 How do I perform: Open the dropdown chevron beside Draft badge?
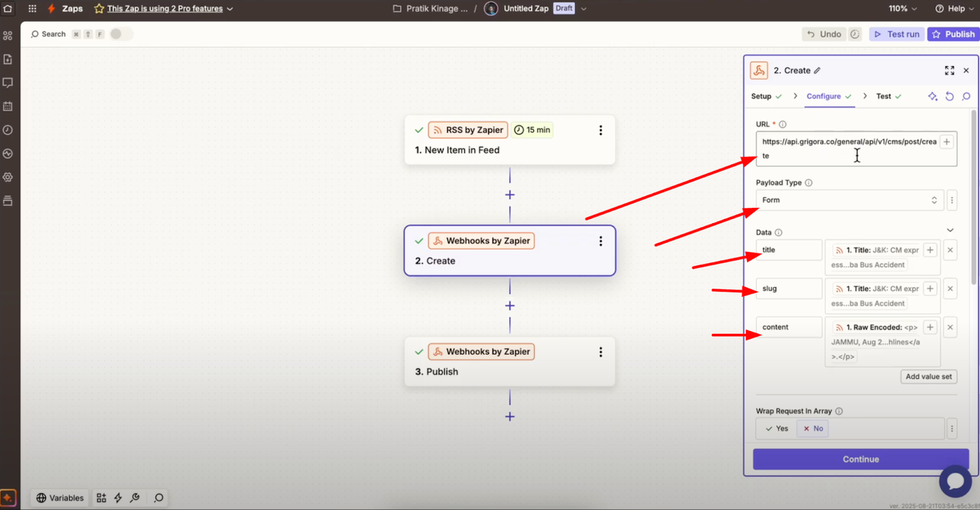[x=584, y=9]
